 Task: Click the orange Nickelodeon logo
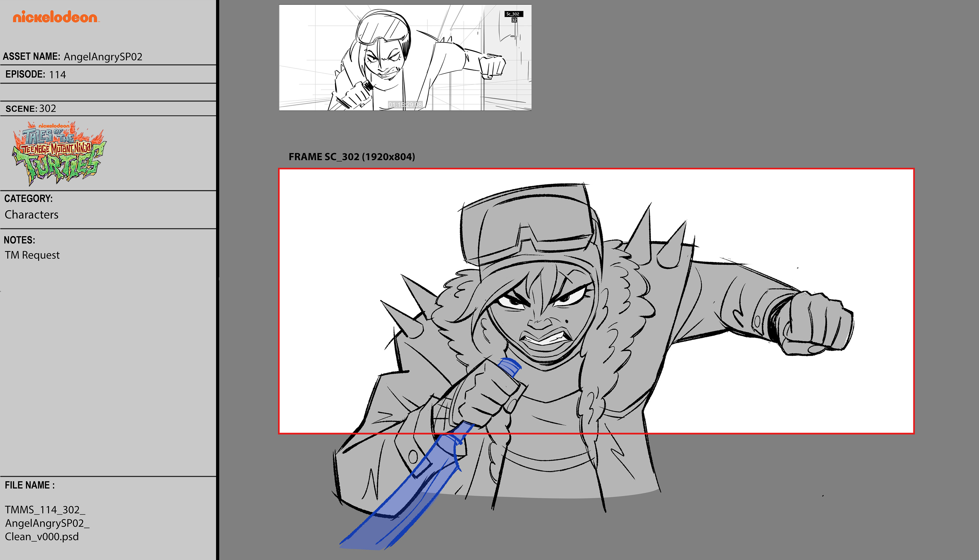tap(55, 17)
